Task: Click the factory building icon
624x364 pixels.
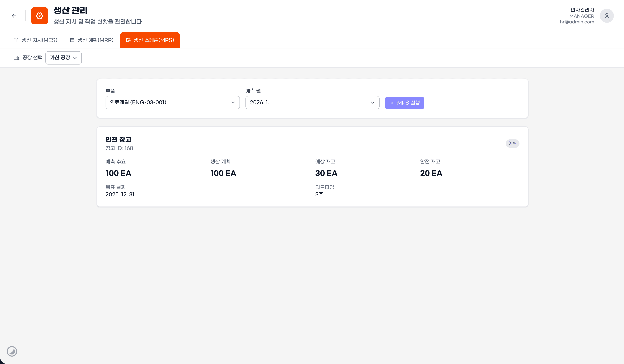Action: pos(17,58)
